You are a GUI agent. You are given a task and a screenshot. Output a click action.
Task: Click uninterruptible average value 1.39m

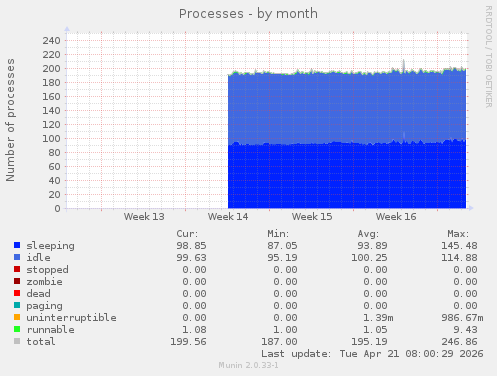(x=378, y=318)
